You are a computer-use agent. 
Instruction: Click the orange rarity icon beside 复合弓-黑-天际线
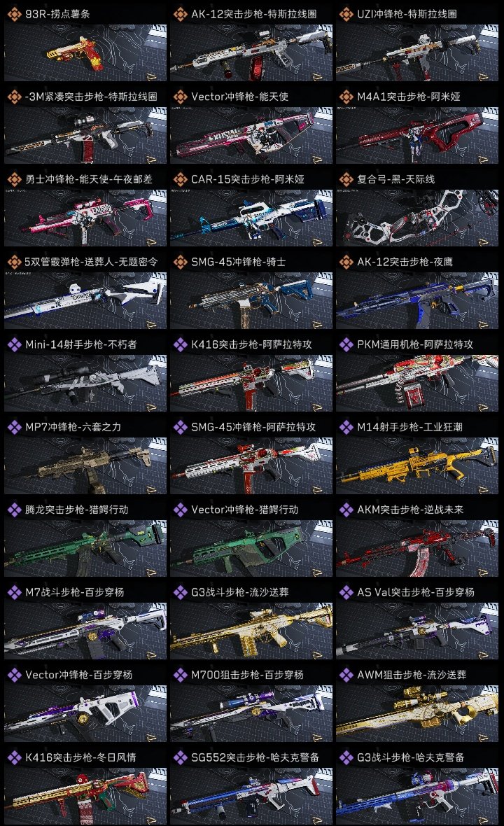346,180
